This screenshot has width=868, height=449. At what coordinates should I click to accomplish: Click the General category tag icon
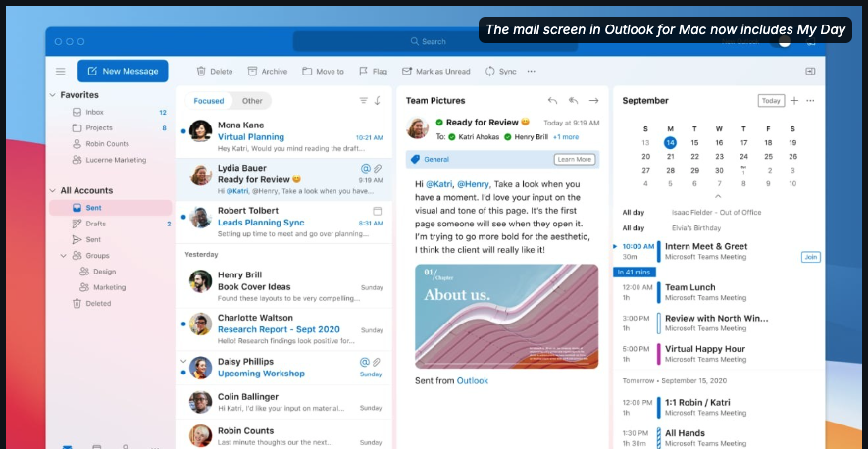click(415, 160)
